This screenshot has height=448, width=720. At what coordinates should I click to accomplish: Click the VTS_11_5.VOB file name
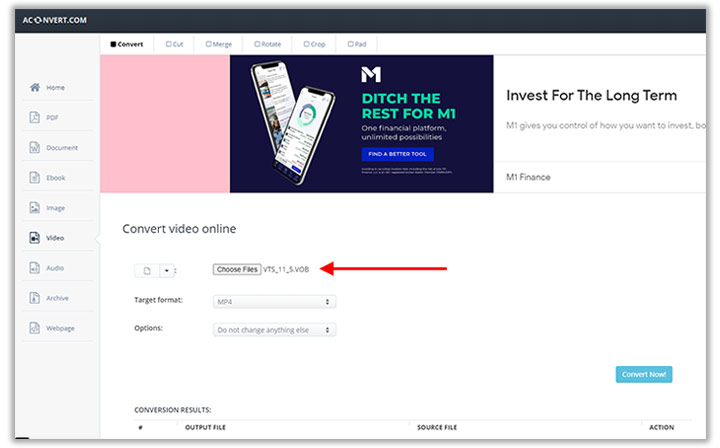point(286,269)
